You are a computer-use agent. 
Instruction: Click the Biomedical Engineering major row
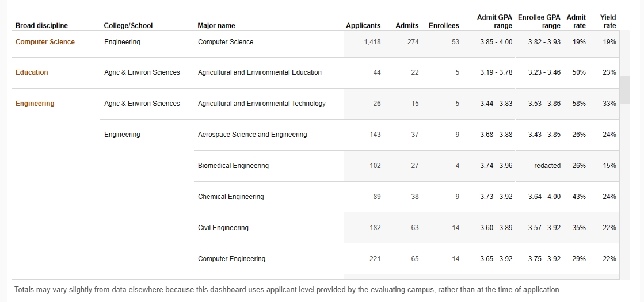[x=233, y=166]
